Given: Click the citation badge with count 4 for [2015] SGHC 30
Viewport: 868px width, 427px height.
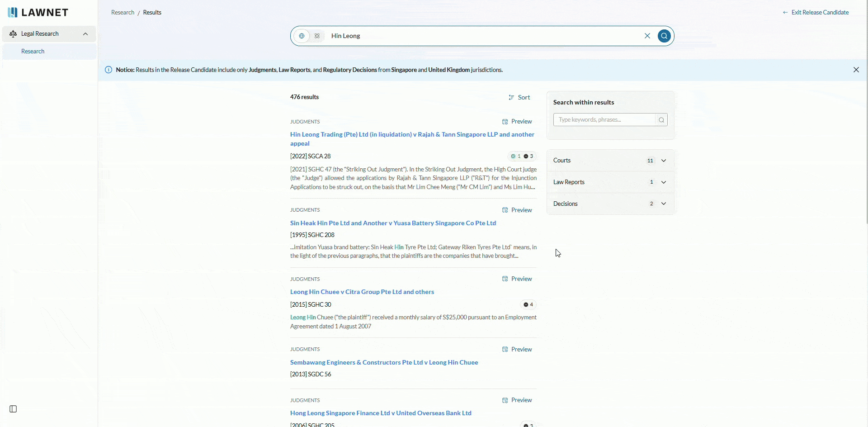Looking at the screenshot, I should pos(528,304).
